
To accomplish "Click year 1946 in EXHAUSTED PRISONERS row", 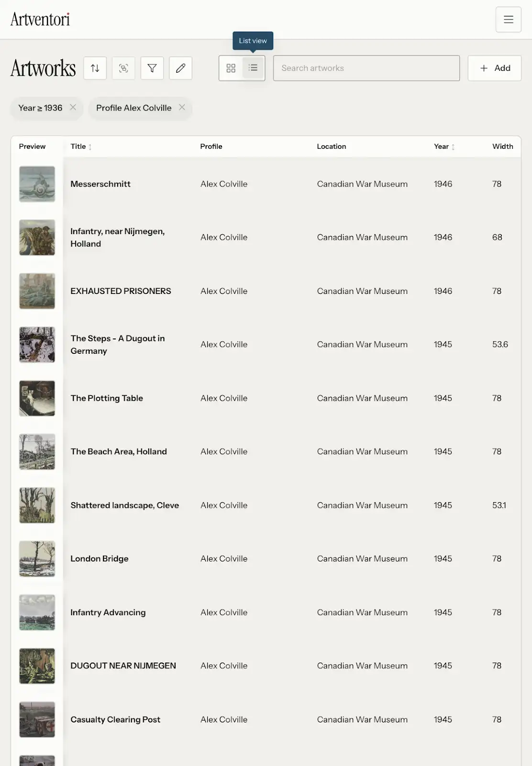I will click(443, 291).
